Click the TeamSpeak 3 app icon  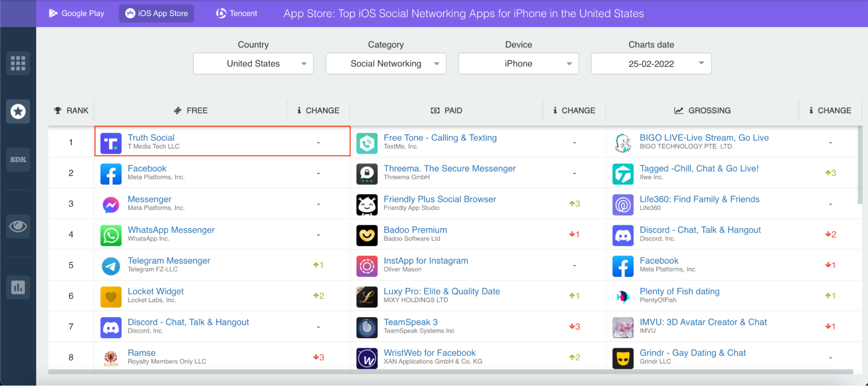(x=367, y=328)
